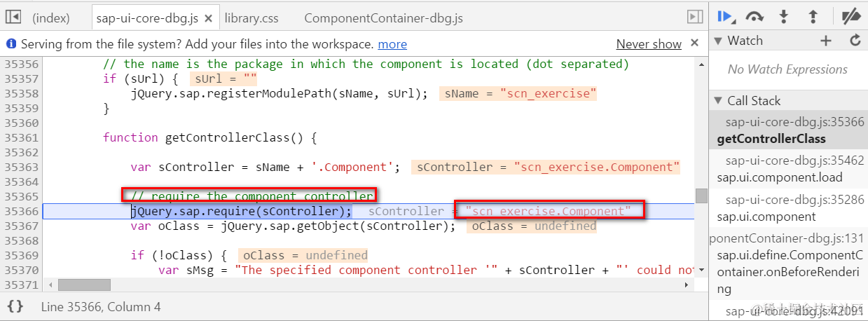
Task: Open the library.css tab
Action: click(252, 18)
